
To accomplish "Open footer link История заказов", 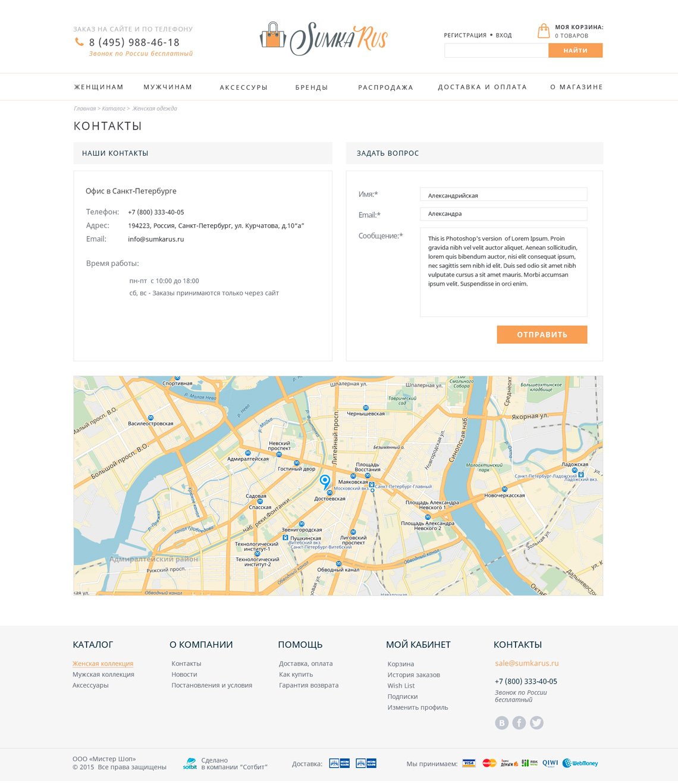I will (414, 675).
